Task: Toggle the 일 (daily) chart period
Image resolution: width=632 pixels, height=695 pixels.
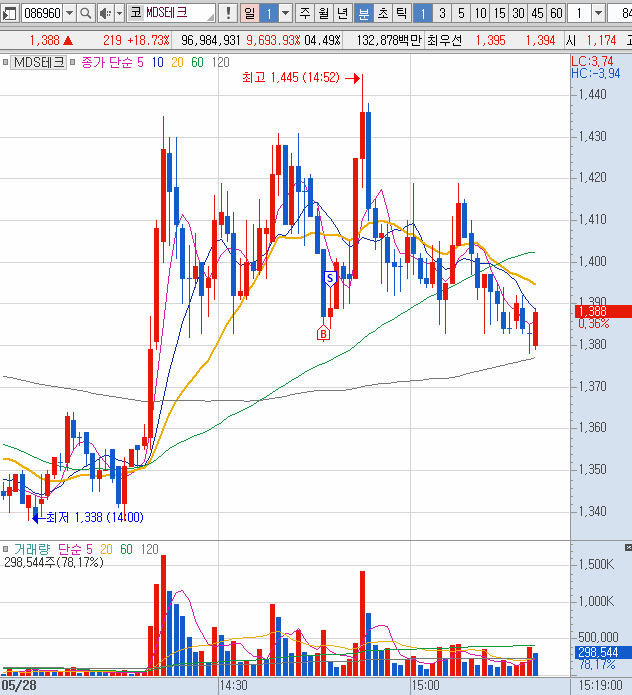Action: [249, 13]
